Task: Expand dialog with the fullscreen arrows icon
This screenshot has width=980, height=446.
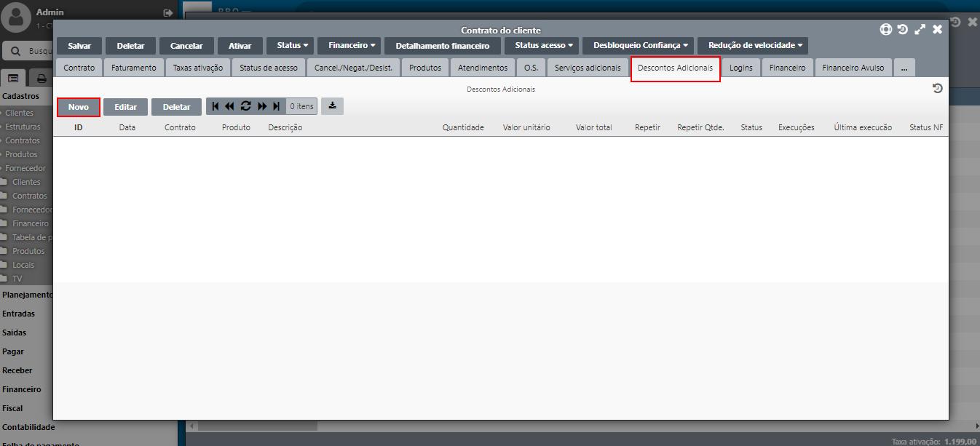Action: click(920, 30)
